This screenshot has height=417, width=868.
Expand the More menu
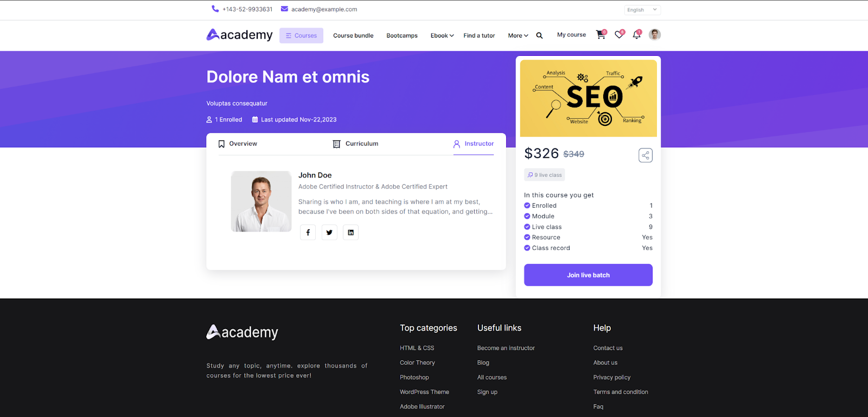518,36
